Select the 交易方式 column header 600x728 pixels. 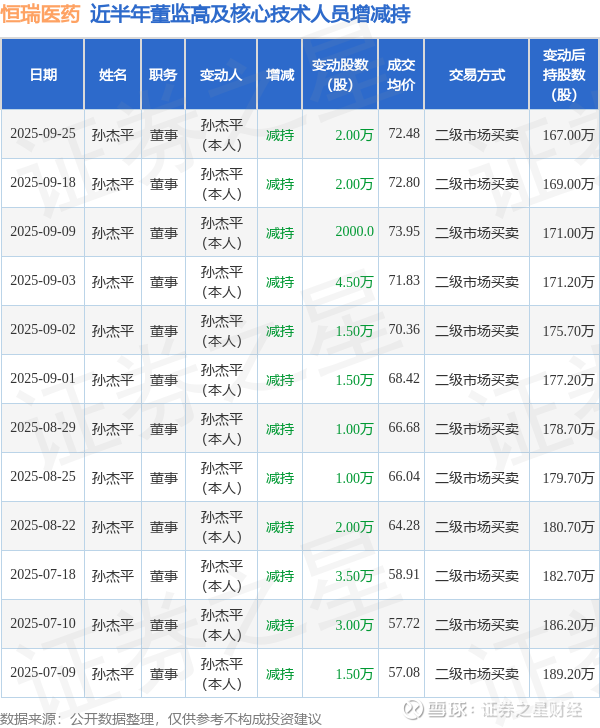tap(476, 75)
